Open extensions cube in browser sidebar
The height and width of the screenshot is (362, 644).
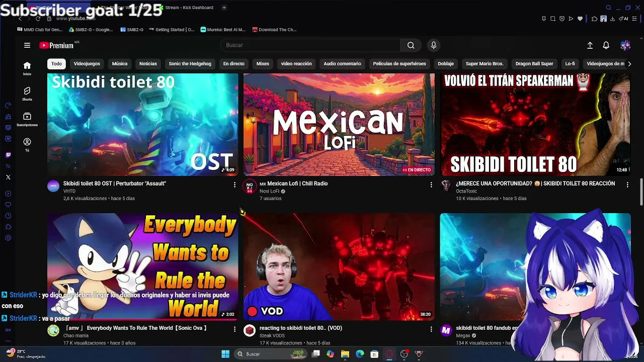click(x=8, y=227)
